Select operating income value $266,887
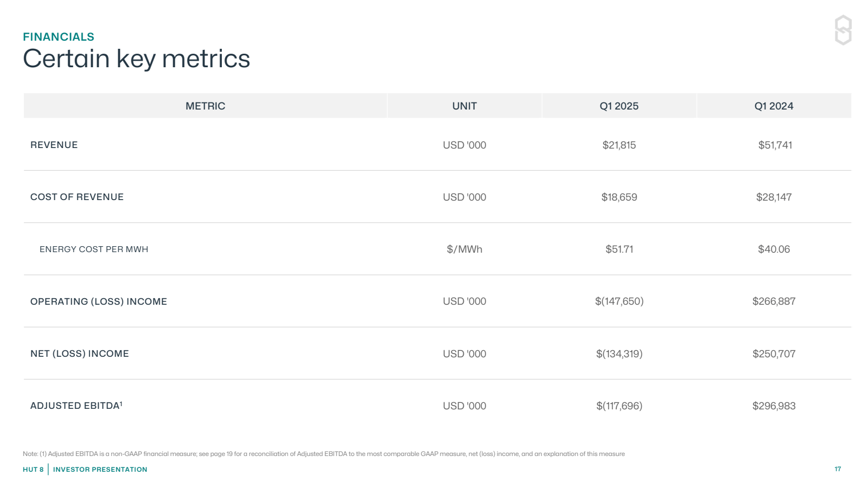 pos(774,301)
